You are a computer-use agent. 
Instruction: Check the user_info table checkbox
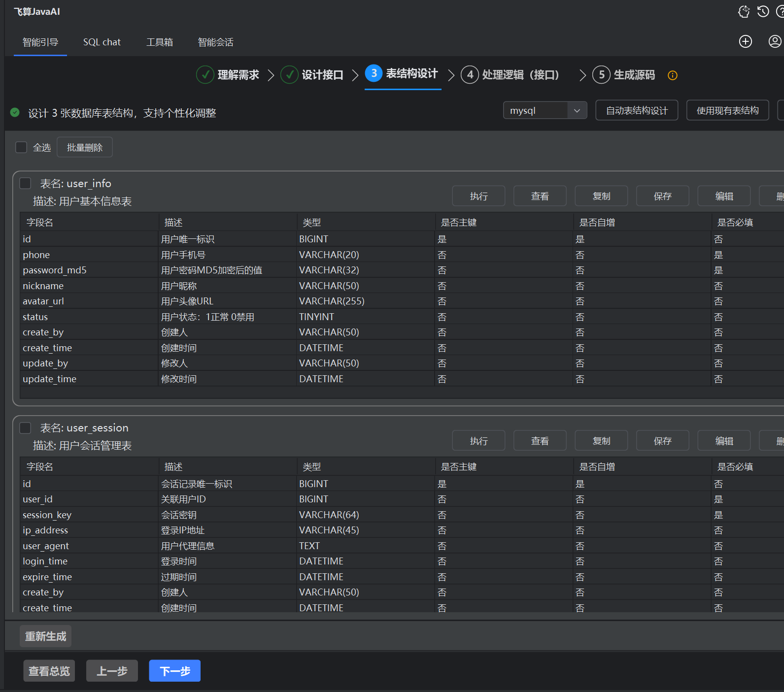(25, 183)
